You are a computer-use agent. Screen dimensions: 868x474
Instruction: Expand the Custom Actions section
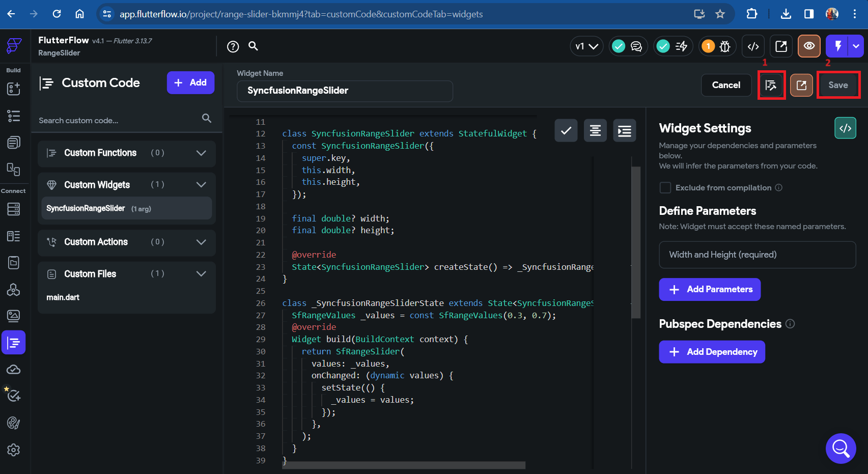201,242
